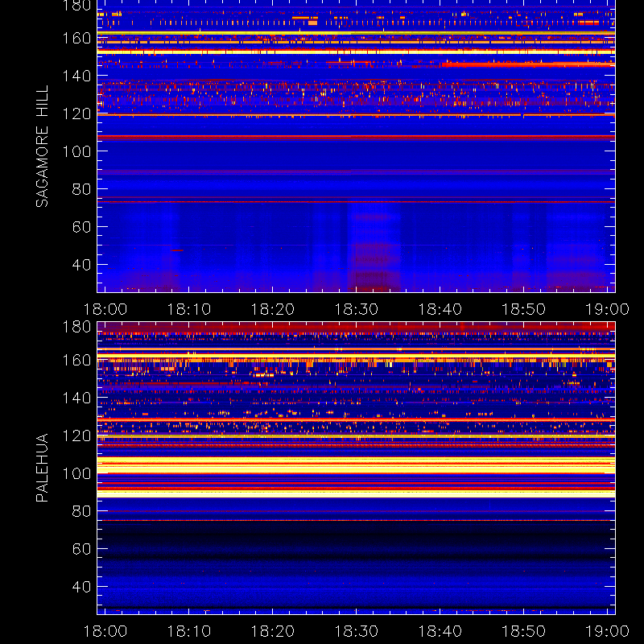The image size is (644, 644).
Task: Pick Palehua plot's 19:00 time label
Action: 608,631
